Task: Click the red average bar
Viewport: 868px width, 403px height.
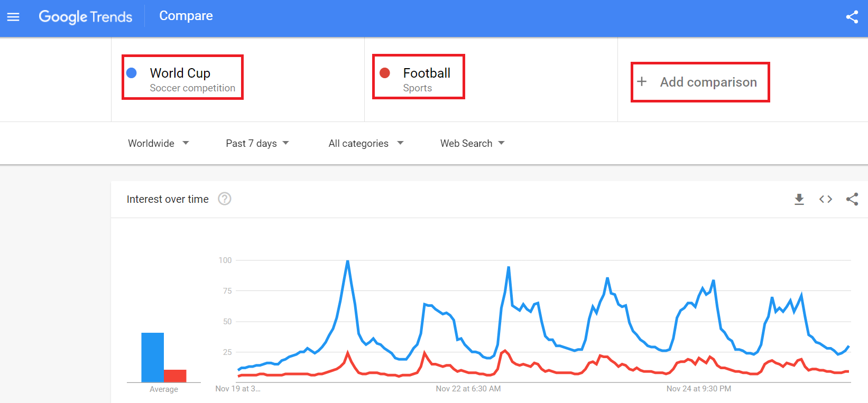Action: [x=175, y=376]
